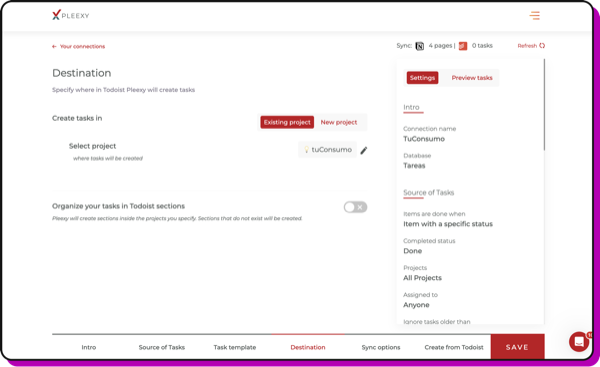Click Source of Tasks panel heading
600x367 pixels.
[429, 192]
